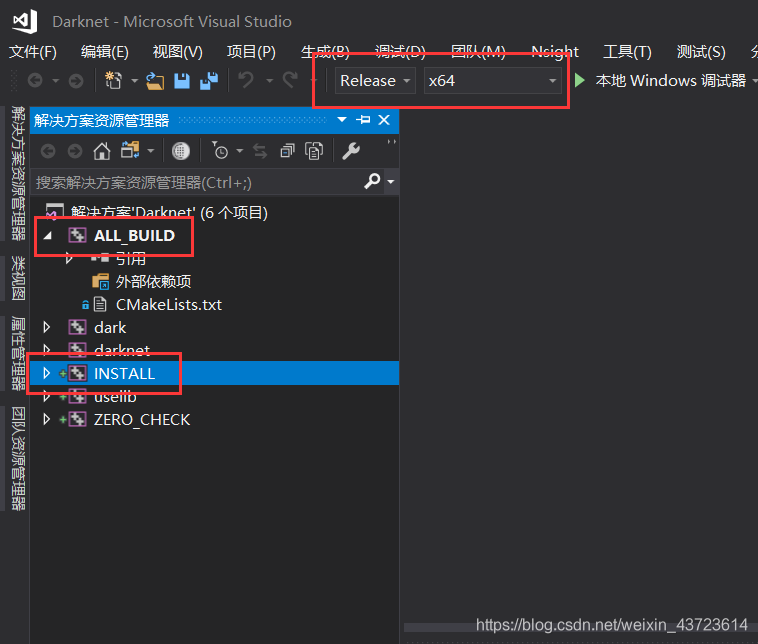Click the Solution Explorer home icon
The image size is (758, 644).
[x=102, y=151]
